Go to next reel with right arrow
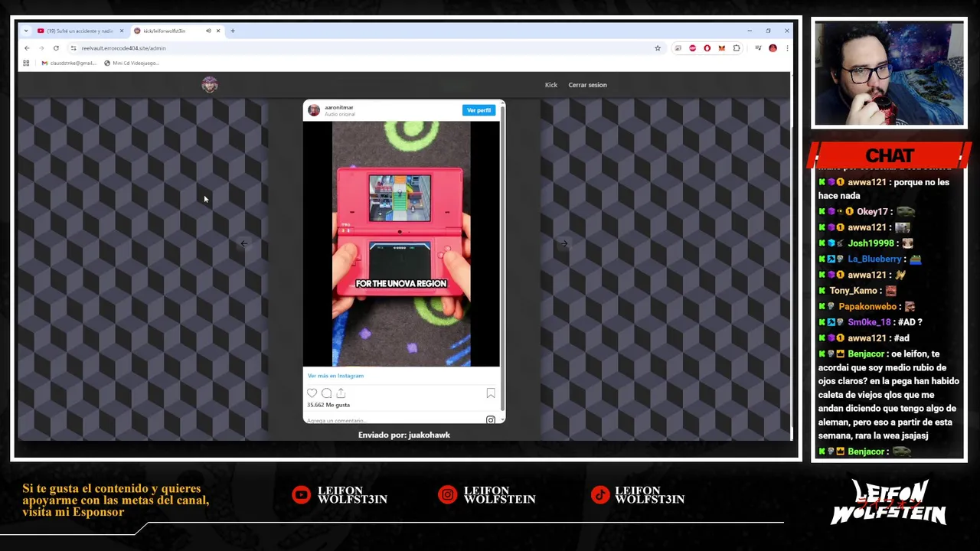This screenshot has width=980, height=551. [563, 243]
